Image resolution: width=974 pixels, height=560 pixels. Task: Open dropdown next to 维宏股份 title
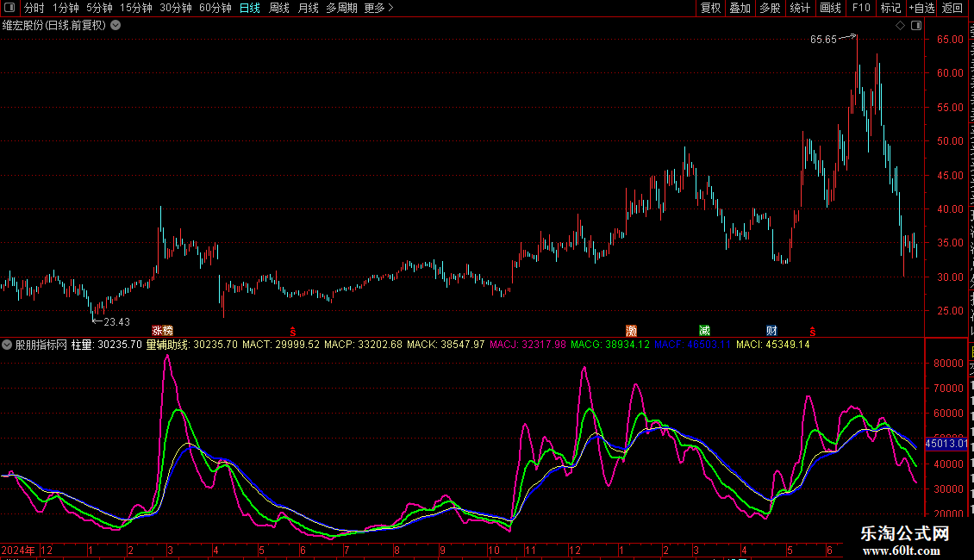pos(116,26)
